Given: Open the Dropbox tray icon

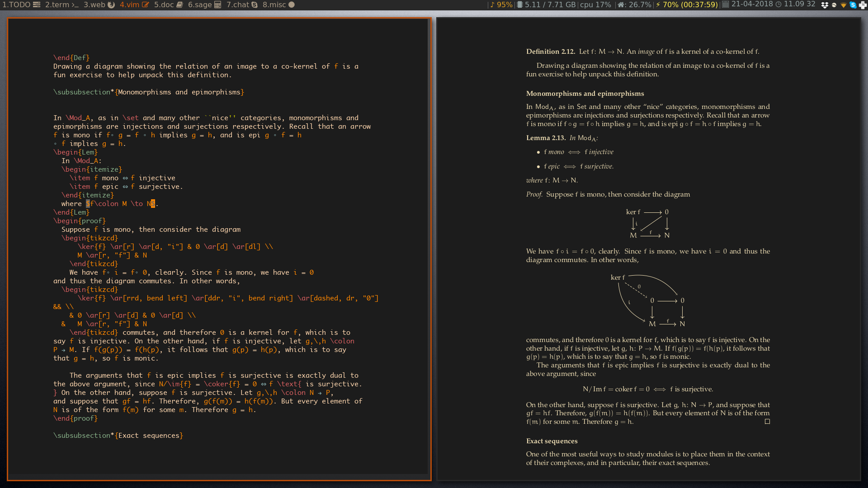Looking at the screenshot, I should [x=825, y=5].
